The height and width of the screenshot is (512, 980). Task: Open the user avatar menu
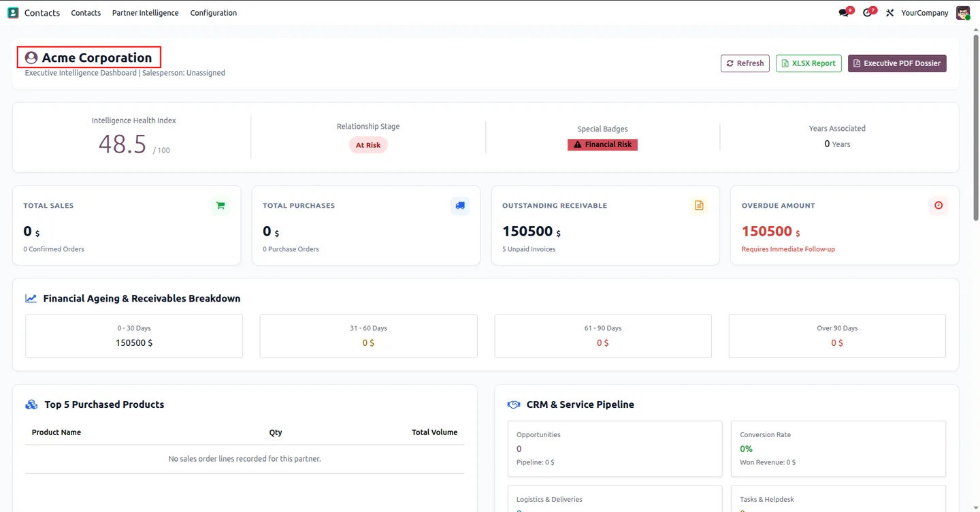point(962,12)
